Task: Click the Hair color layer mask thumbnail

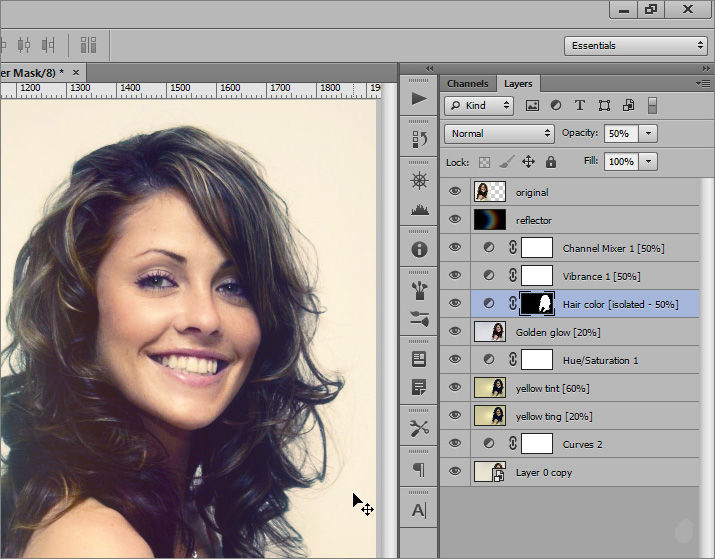Action: (537, 304)
